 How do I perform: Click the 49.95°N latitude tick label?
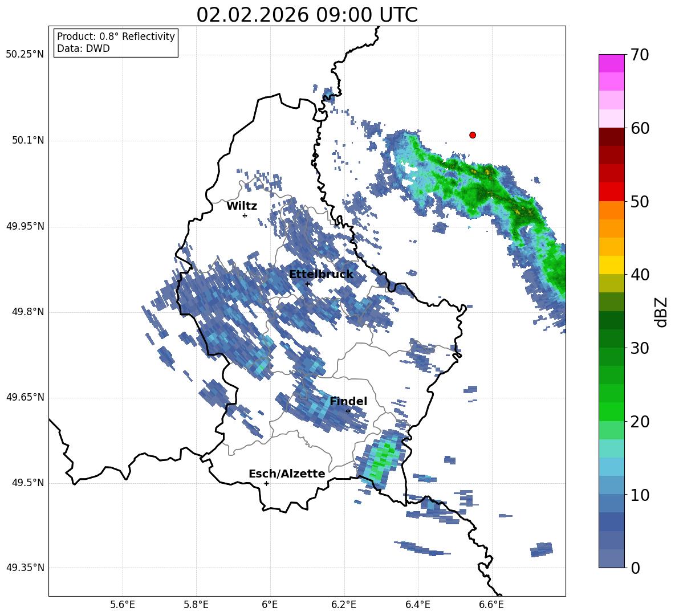25,226
